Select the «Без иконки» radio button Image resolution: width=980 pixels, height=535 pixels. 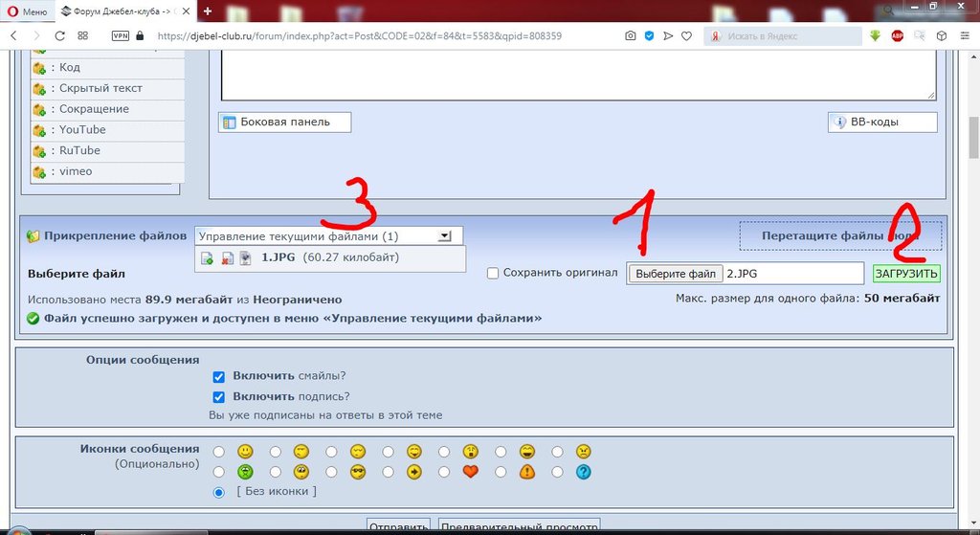(219, 493)
